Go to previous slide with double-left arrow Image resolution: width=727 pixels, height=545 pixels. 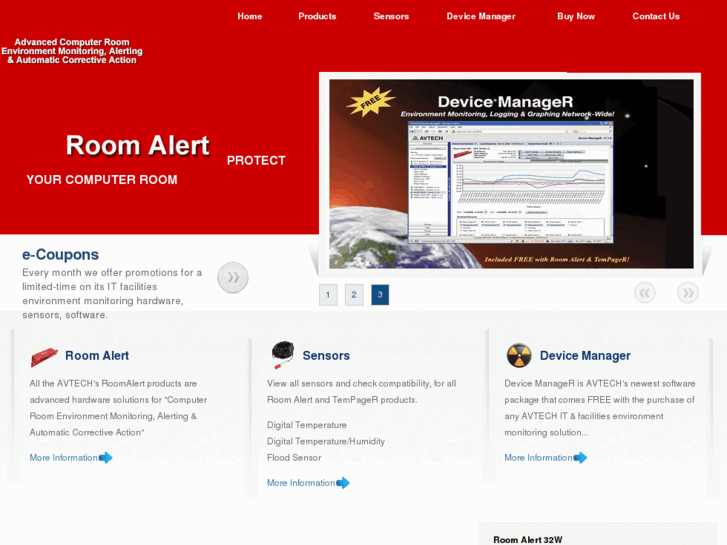point(644,293)
